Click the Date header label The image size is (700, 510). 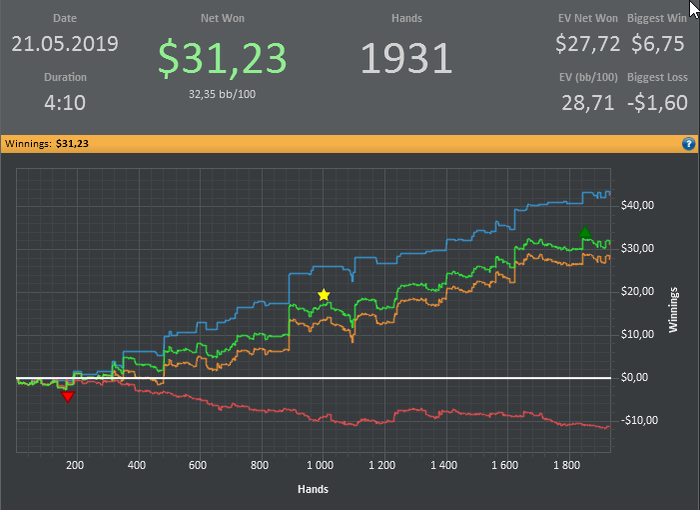tap(65, 18)
